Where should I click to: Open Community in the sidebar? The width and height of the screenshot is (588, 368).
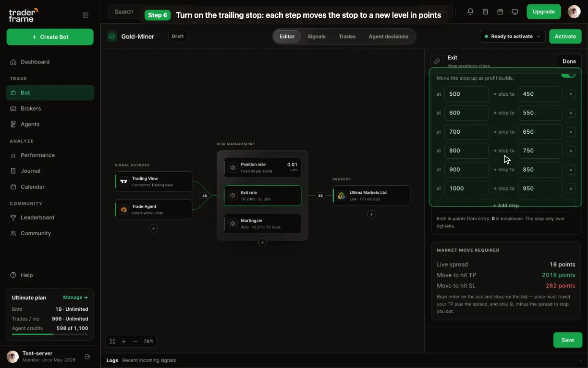(50, 233)
